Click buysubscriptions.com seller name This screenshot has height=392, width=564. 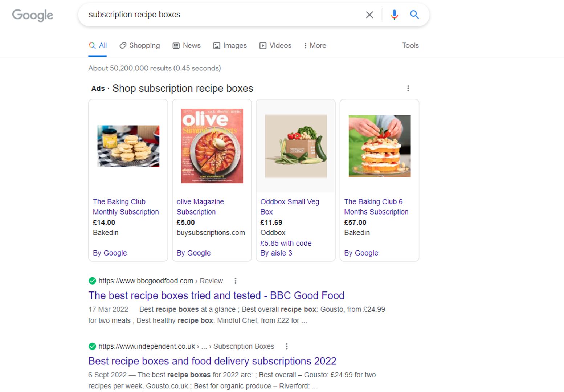coord(211,233)
